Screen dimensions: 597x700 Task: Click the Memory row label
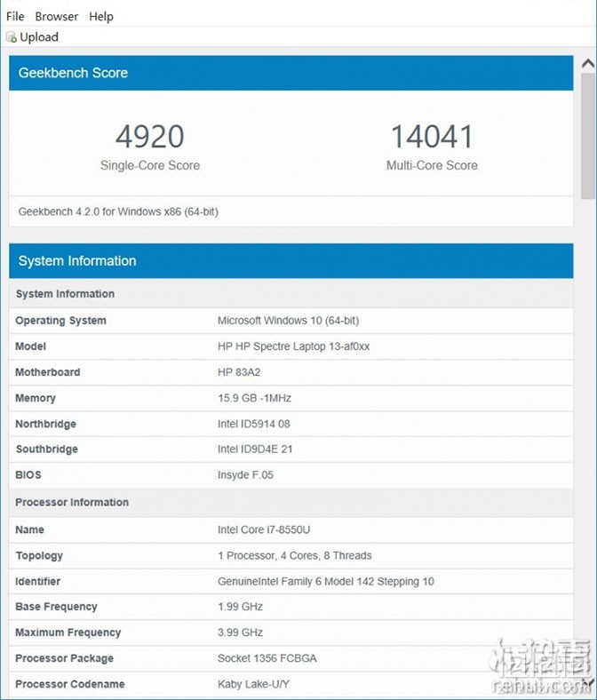click(x=36, y=398)
